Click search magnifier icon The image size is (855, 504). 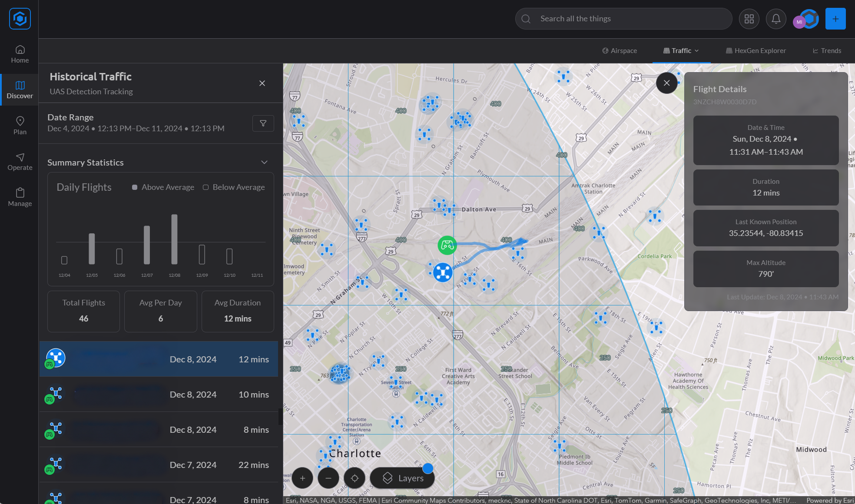pyautogui.click(x=526, y=19)
